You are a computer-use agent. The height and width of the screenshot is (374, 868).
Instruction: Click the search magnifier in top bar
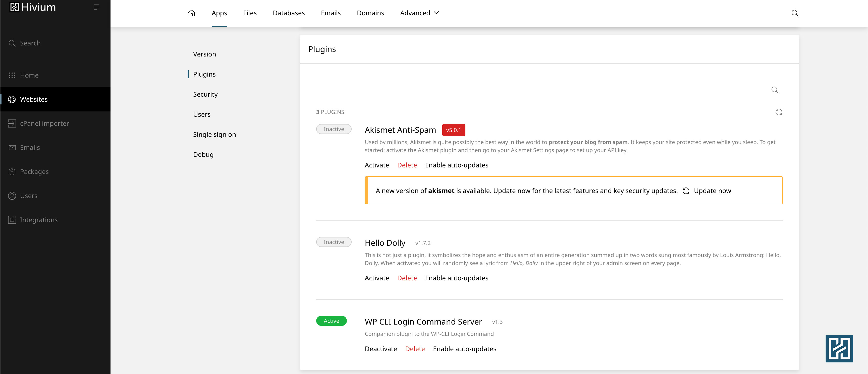click(795, 13)
